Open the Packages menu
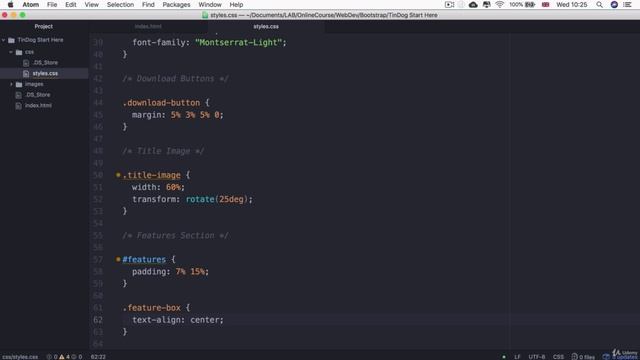Screen dimensions: 640x360 pos(176,4)
